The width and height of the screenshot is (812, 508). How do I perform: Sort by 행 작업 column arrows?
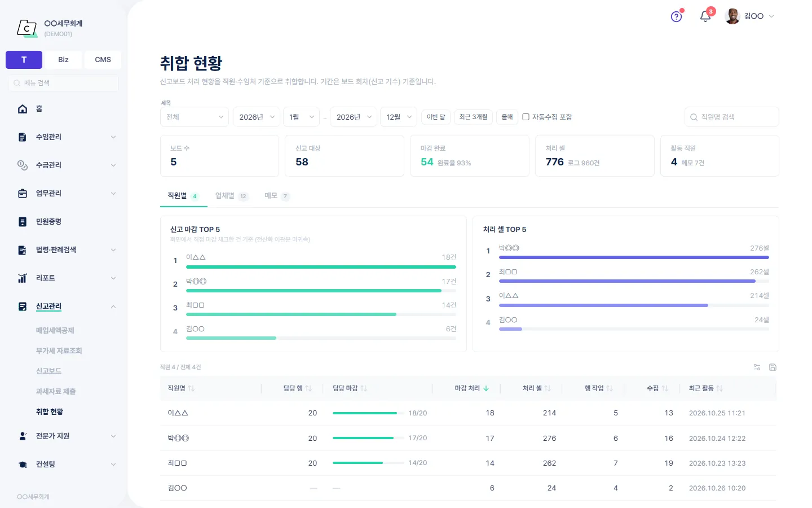pyautogui.click(x=610, y=388)
